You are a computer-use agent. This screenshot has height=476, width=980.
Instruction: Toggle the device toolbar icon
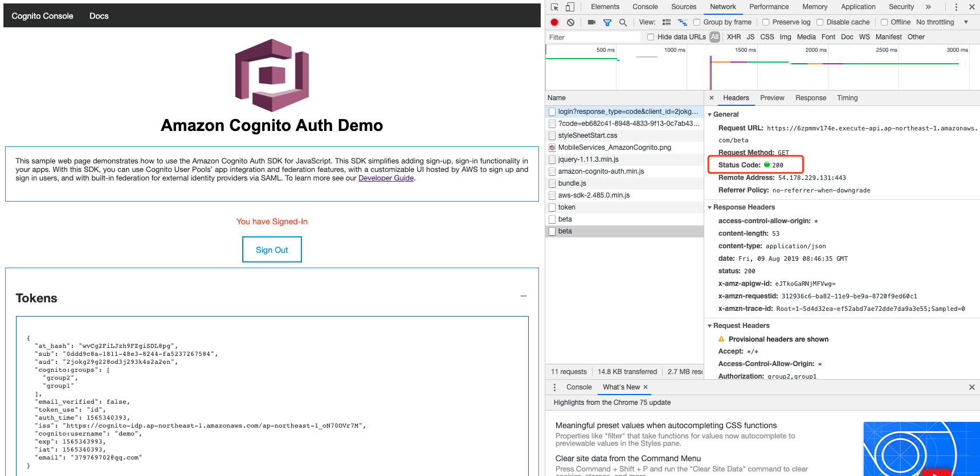click(x=570, y=7)
